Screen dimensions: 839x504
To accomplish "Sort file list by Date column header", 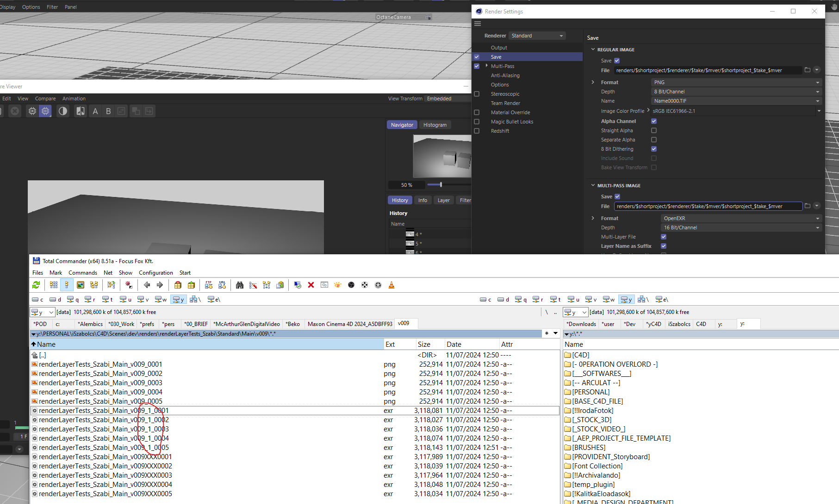I will click(472, 344).
